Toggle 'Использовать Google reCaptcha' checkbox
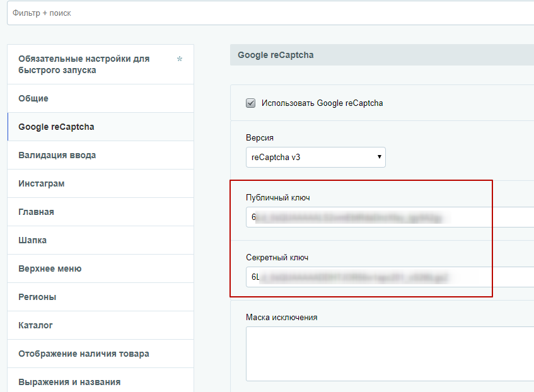 click(251, 103)
